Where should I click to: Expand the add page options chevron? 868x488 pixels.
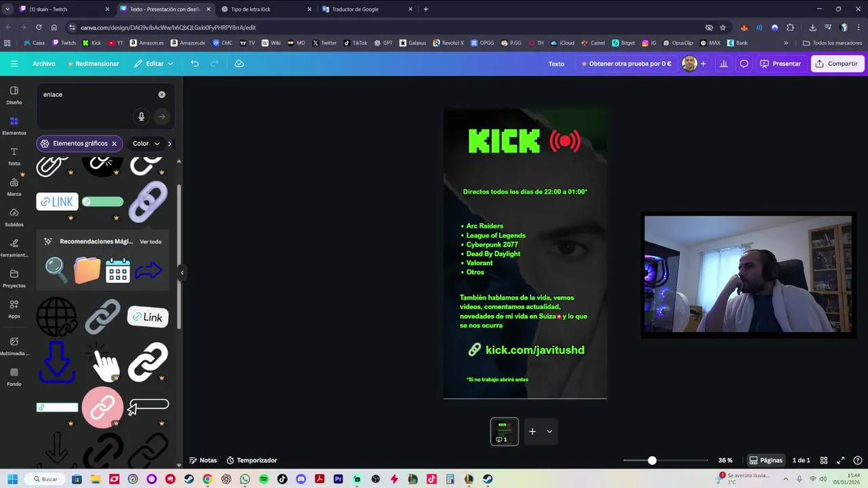[549, 431]
